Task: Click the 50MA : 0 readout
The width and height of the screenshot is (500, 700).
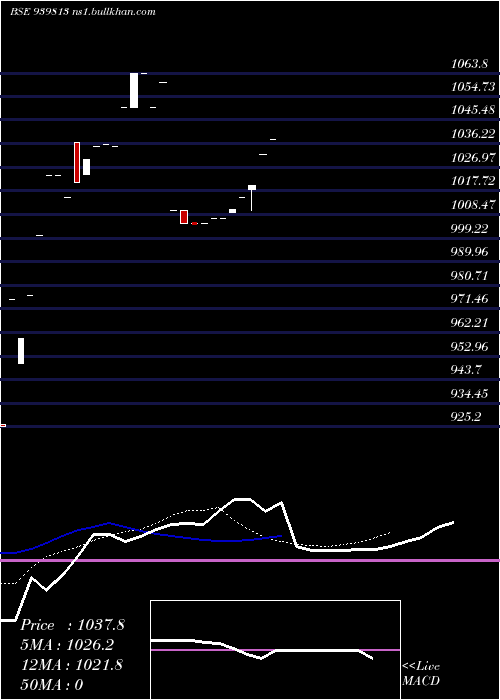Action: pos(52,684)
